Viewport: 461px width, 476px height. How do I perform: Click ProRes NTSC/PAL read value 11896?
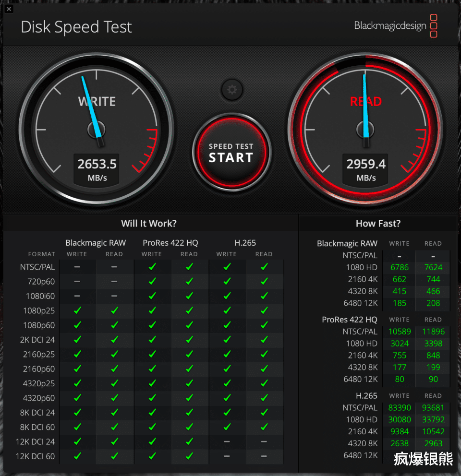click(x=433, y=332)
